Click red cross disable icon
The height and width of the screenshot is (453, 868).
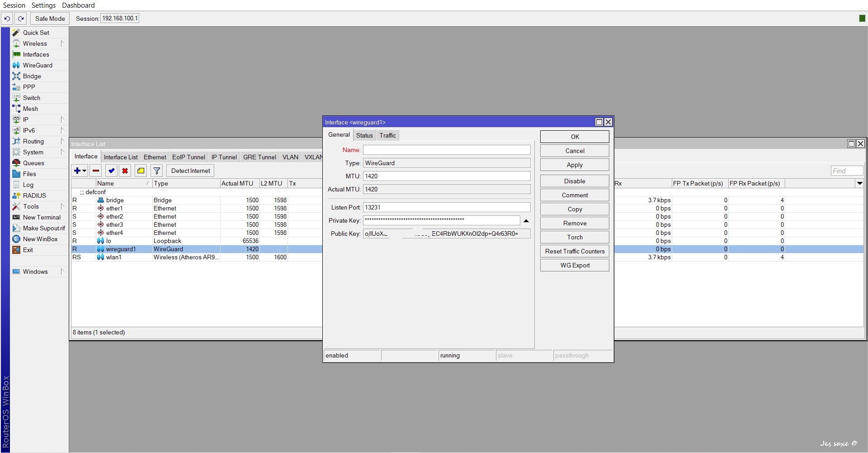(x=125, y=171)
